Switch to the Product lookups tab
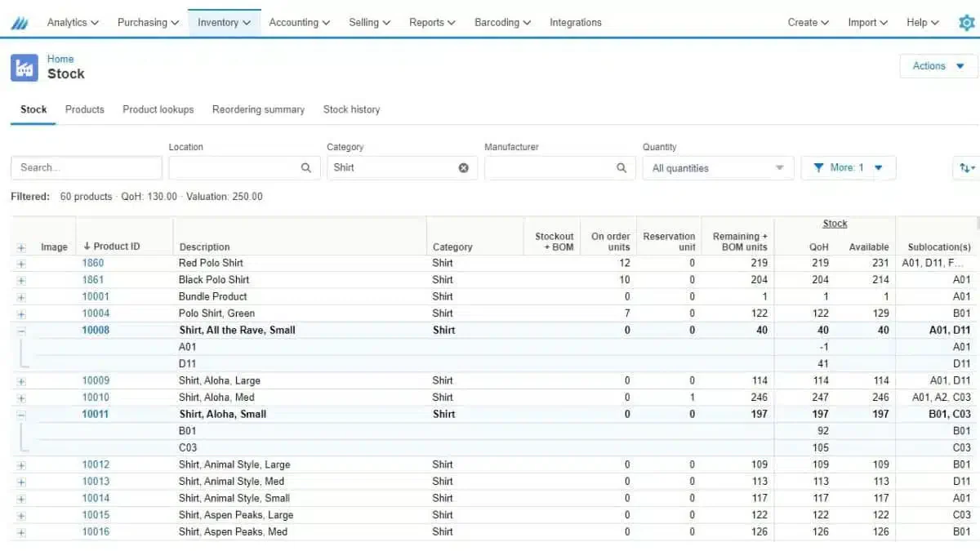Viewport: 980px width, 551px height. pyautogui.click(x=158, y=109)
